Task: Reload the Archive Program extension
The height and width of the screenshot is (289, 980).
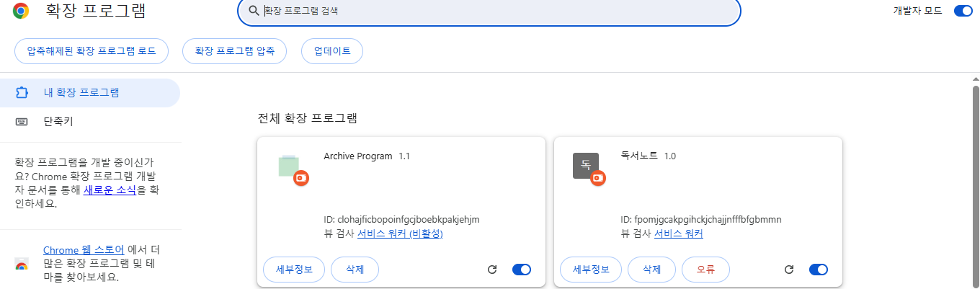Action: (x=492, y=270)
